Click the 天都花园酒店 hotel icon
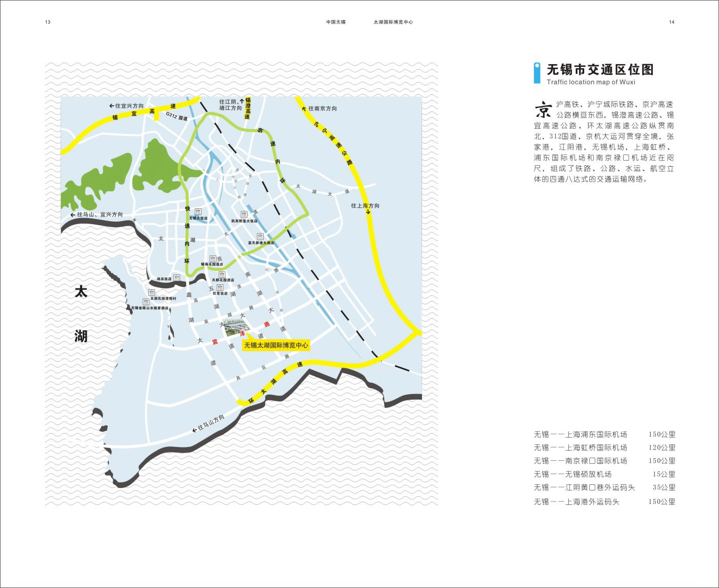Viewport: 719px width, 588px height. pos(222,275)
